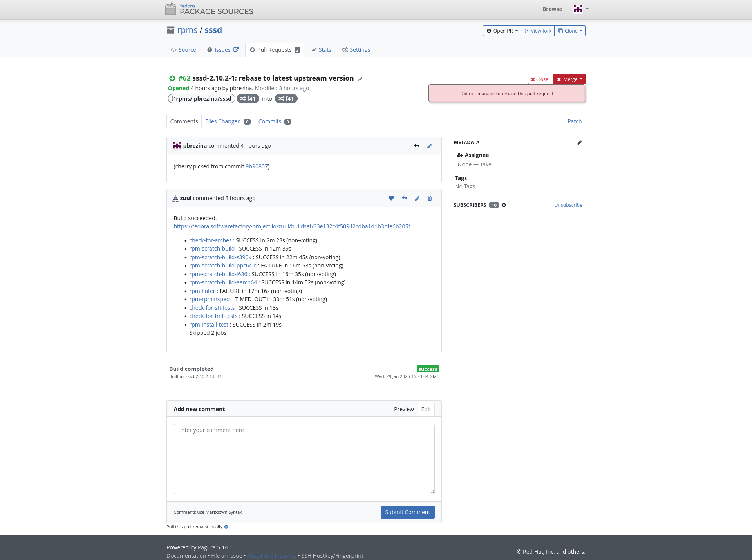Click pbrezina's avatar icon in comment

click(177, 146)
